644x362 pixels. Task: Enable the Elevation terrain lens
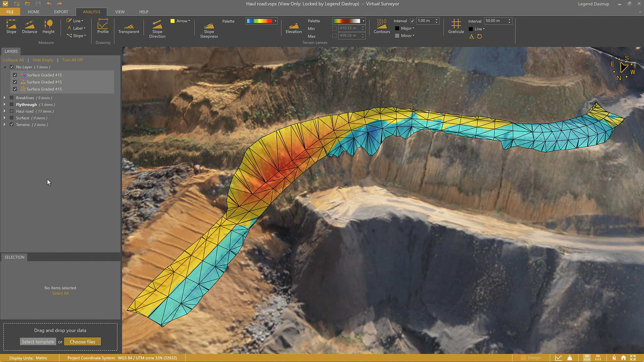point(293,27)
